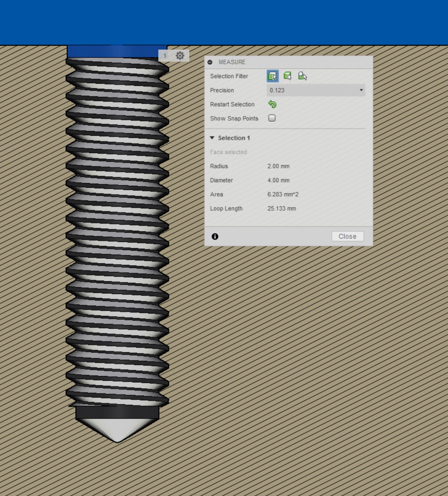This screenshot has height=496, width=448.
Task: Click the info icon in the Measure dialog
Action: (x=215, y=237)
